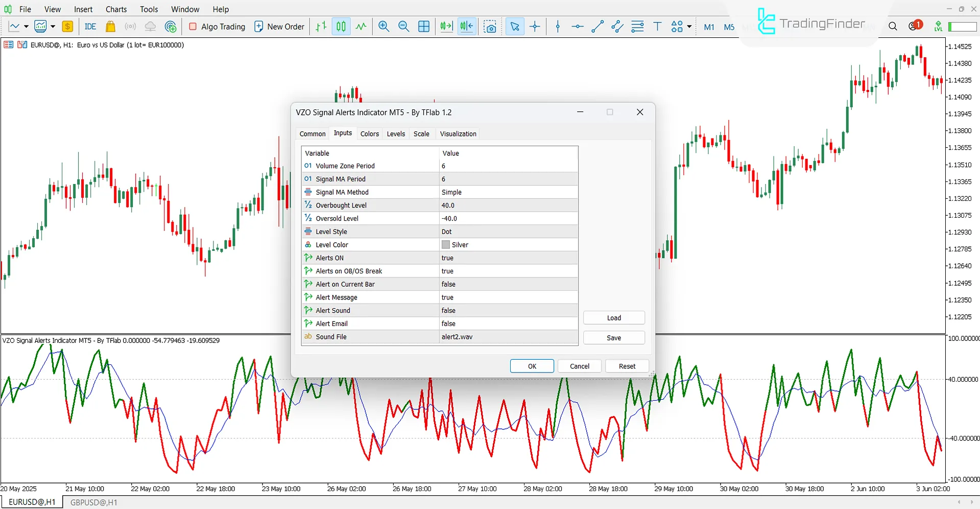Click the Load button in the dialog

614,317
